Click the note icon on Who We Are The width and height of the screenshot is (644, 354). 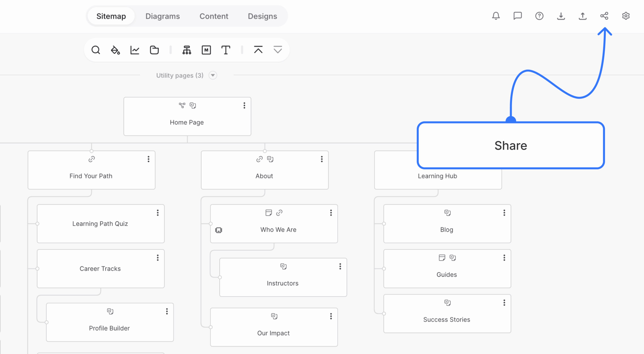point(269,213)
